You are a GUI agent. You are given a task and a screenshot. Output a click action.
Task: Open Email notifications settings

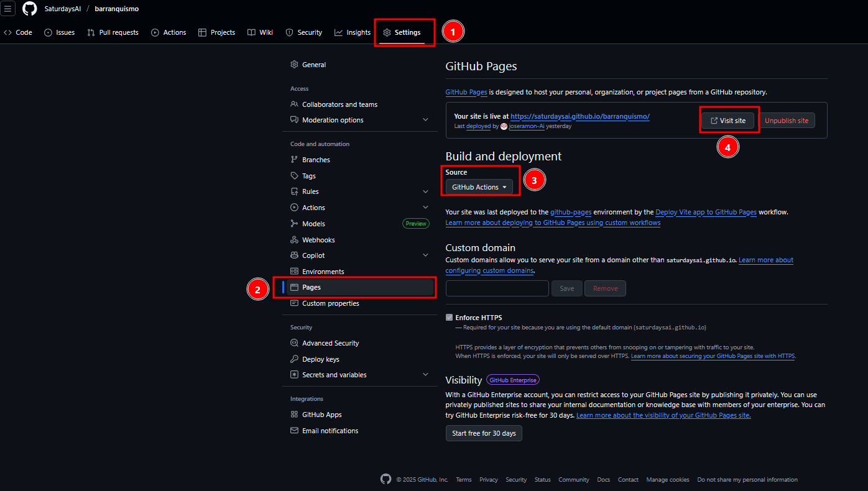[330, 431]
